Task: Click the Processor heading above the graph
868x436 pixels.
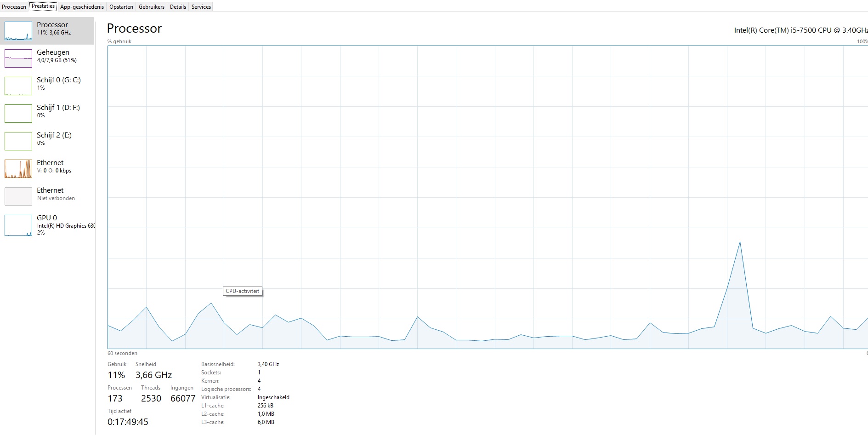Action: (x=134, y=29)
